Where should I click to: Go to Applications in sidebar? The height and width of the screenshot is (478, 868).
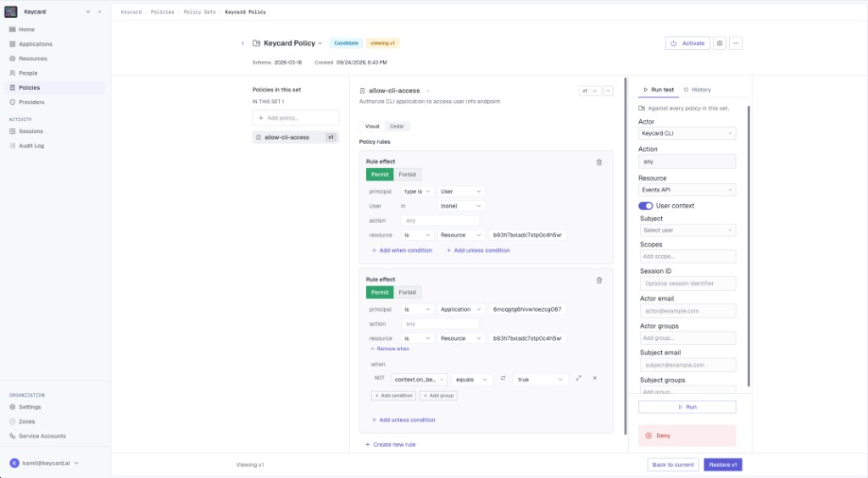point(36,44)
